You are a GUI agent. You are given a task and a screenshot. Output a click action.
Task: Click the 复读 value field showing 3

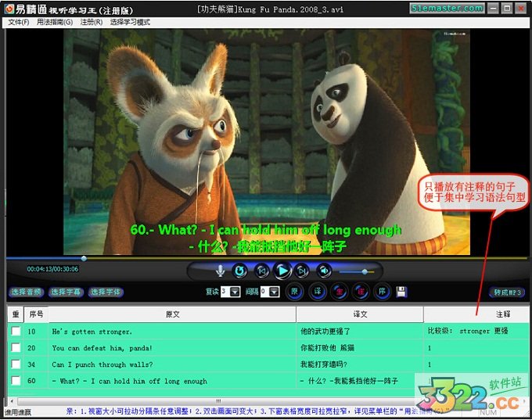(x=225, y=292)
